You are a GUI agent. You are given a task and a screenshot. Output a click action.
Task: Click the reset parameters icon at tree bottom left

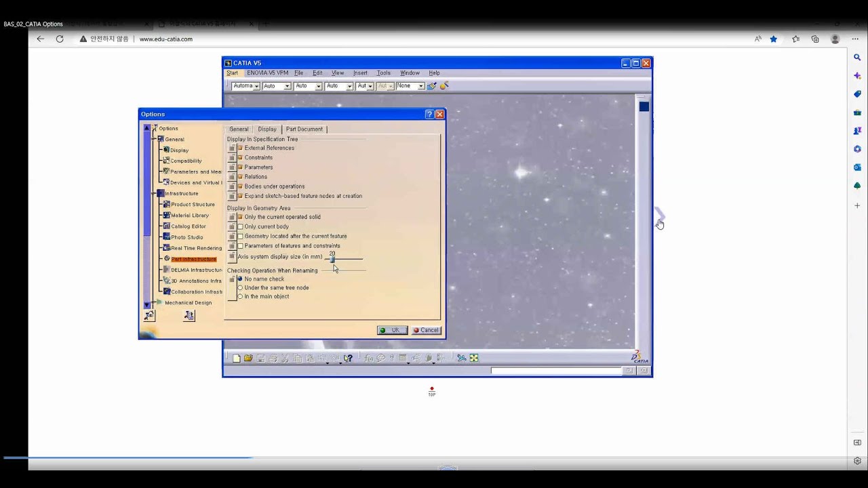(x=150, y=316)
